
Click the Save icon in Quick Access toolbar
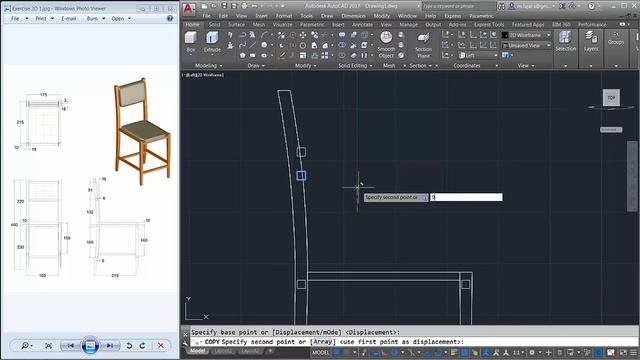point(224,6)
